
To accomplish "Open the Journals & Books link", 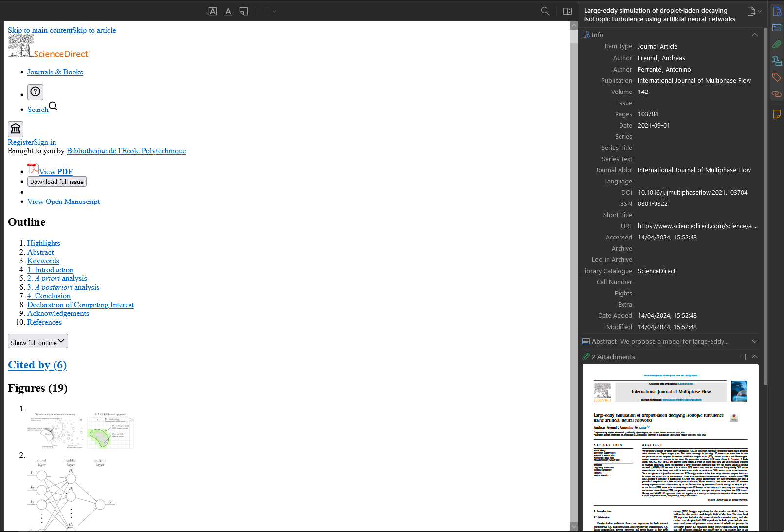I will pos(55,72).
